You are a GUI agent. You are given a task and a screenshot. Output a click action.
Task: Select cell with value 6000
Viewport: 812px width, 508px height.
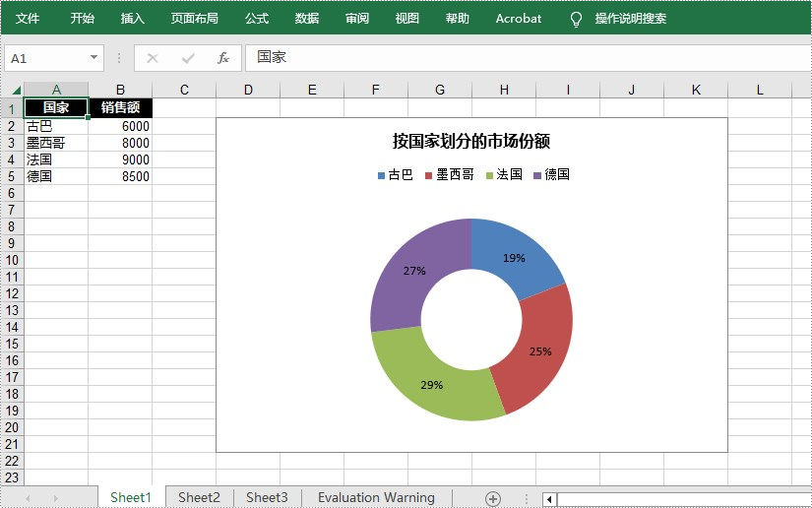[x=120, y=126]
